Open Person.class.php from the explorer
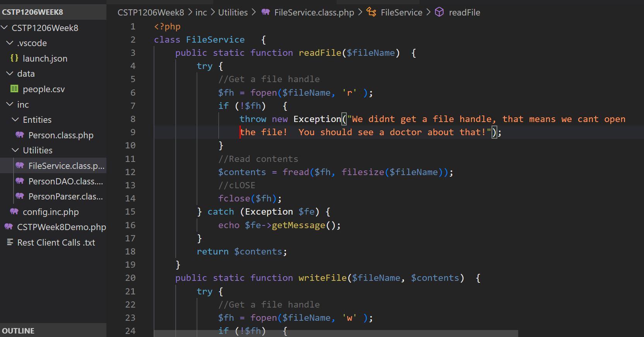 pyautogui.click(x=61, y=135)
